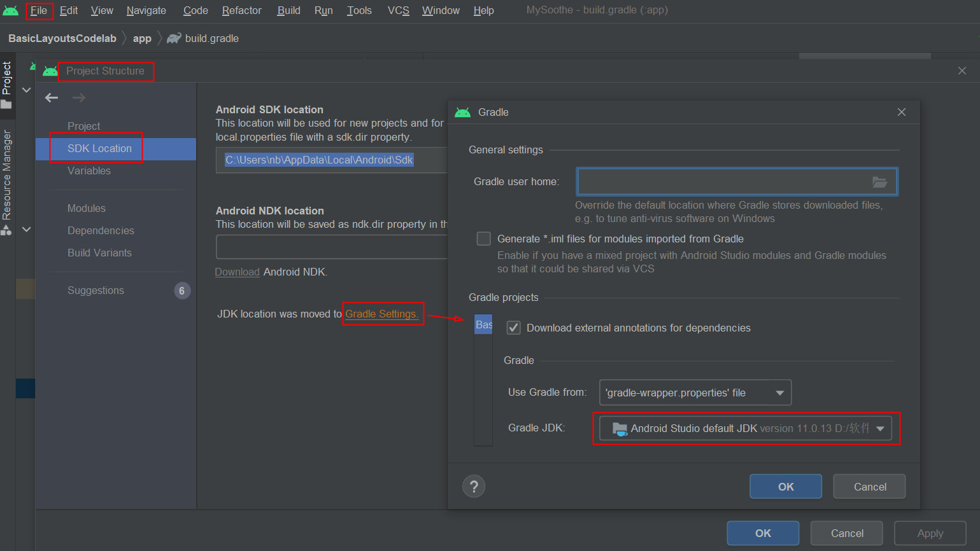Select Project in Project Structure sidebar
Screen dimensions: 980x551
point(84,126)
